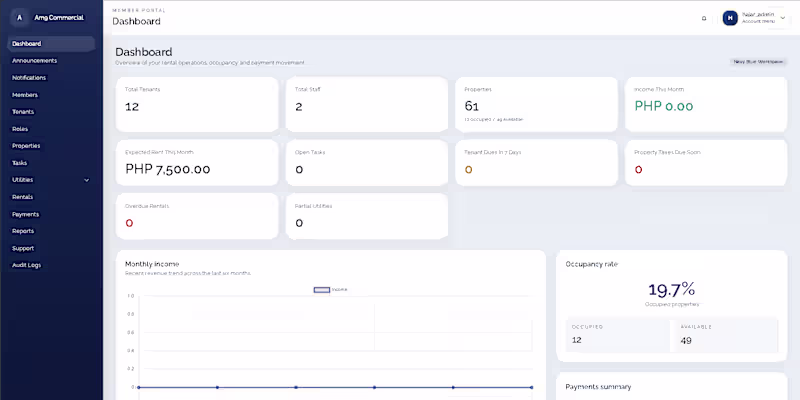Select the Open Tasks card
This screenshot has width=800, height=400.
(367, 163)
